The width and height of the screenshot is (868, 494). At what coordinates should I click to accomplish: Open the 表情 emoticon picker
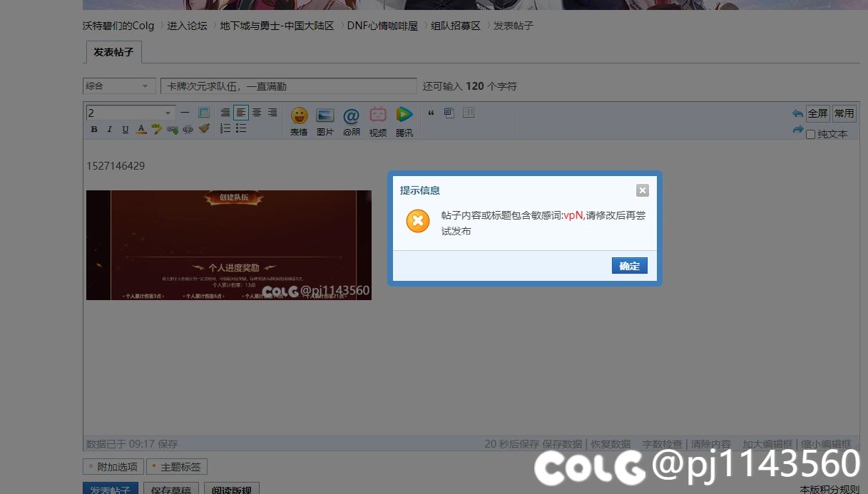click(x=299, y=121)
